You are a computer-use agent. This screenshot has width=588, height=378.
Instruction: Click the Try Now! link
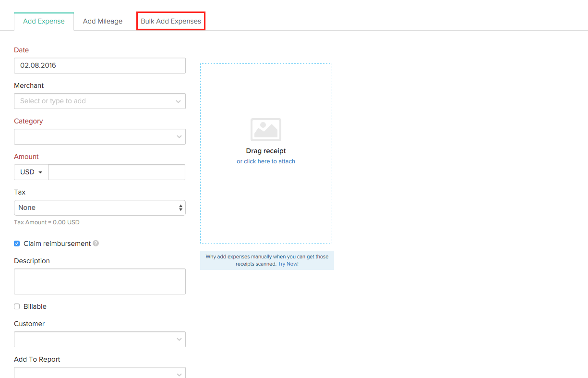point(288,263)
